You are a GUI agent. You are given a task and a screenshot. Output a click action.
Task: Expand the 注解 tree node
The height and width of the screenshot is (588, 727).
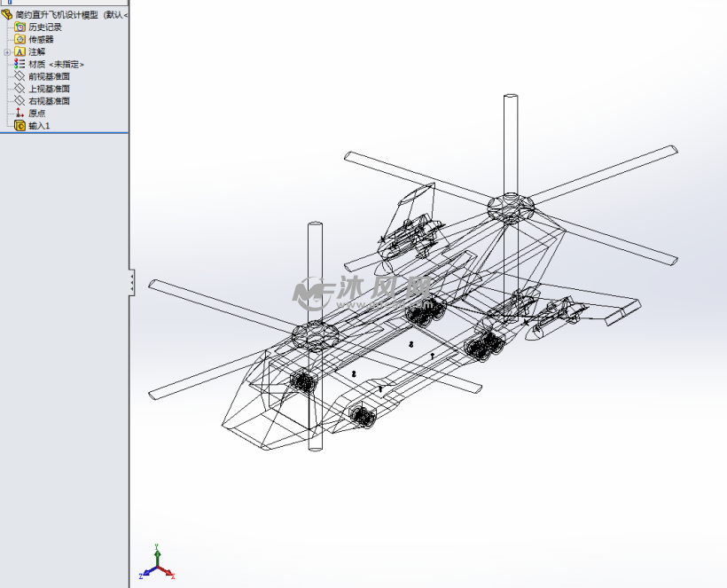pos(7,52)
